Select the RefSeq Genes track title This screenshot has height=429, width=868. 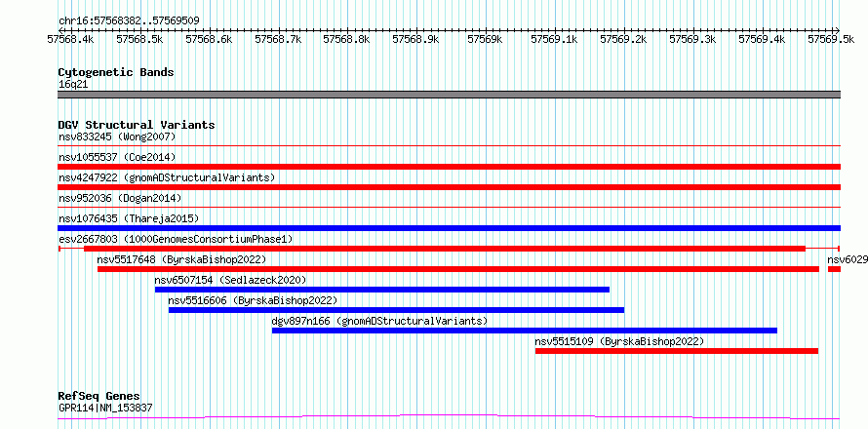pyautogui.click(x=99, y=397)
